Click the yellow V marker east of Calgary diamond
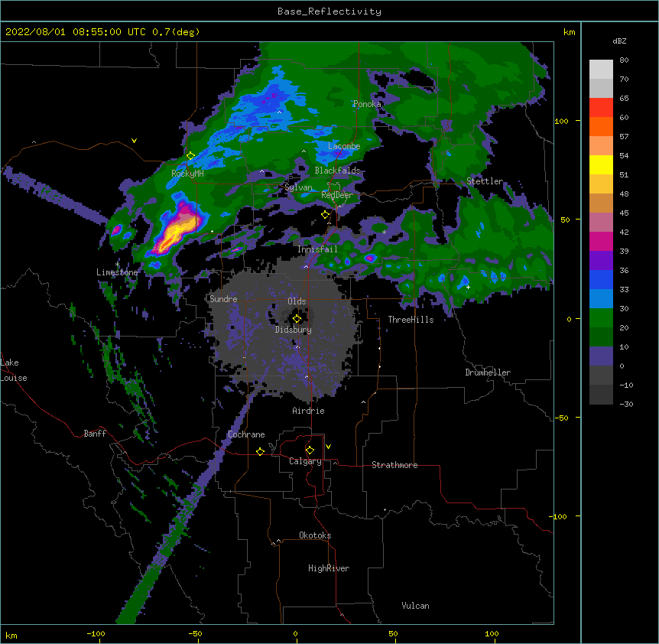 [328, 447]
